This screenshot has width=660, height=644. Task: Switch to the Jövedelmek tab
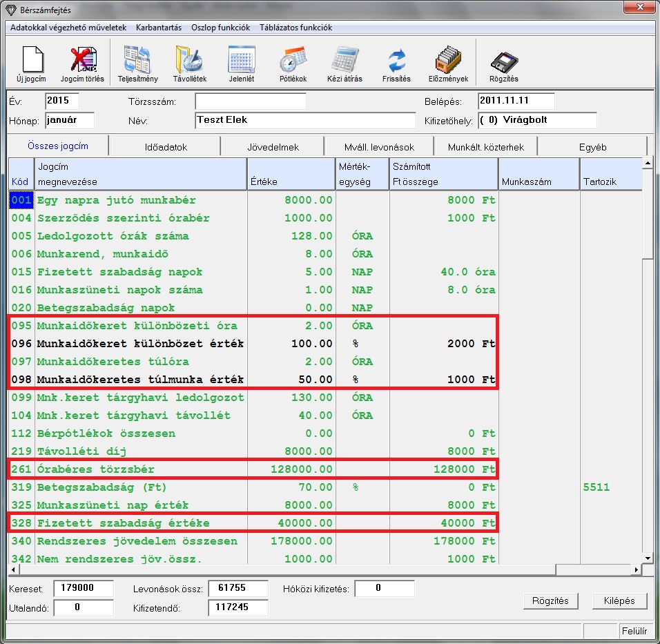click(x=273, y=147)
